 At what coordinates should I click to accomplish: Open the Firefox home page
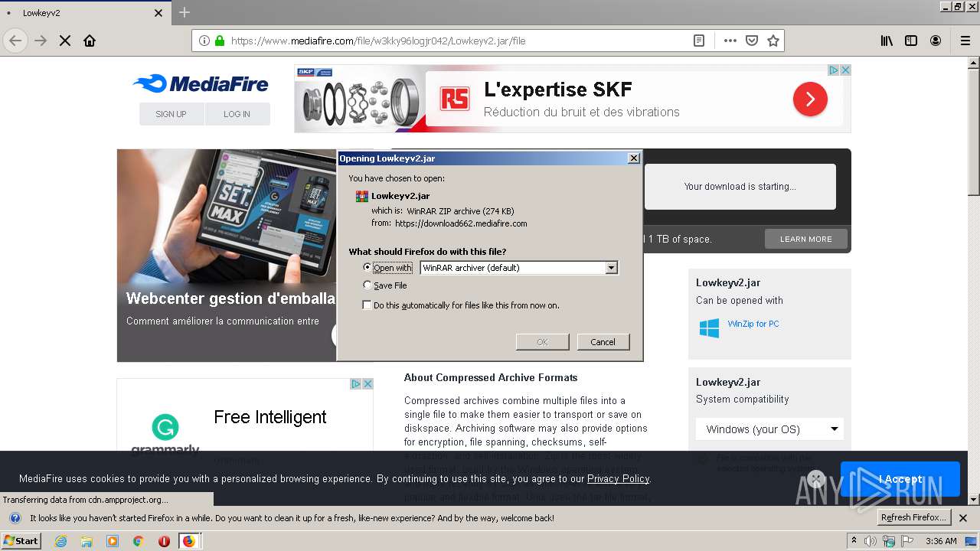[90, 41]
